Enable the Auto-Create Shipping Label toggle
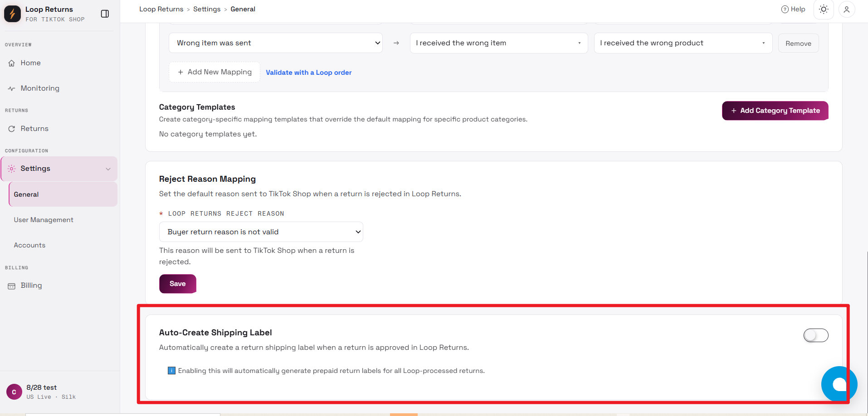This screenshot has width=868, height=416. click(x=815, y=335)
